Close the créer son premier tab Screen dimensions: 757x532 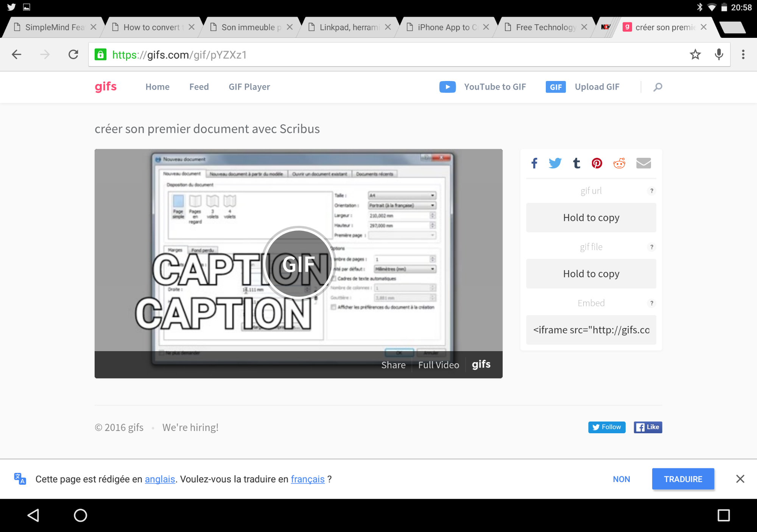point(704,27)
